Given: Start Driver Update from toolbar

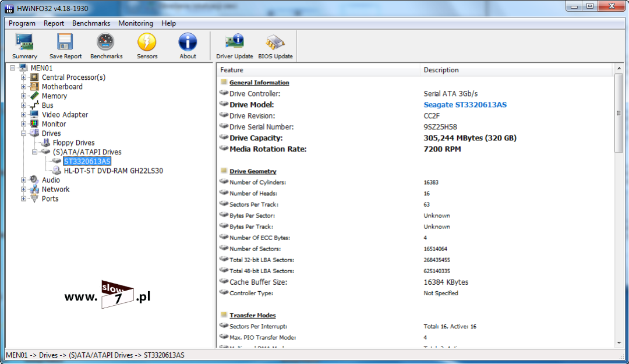Looking at the screenshot, I should (235, 42).
